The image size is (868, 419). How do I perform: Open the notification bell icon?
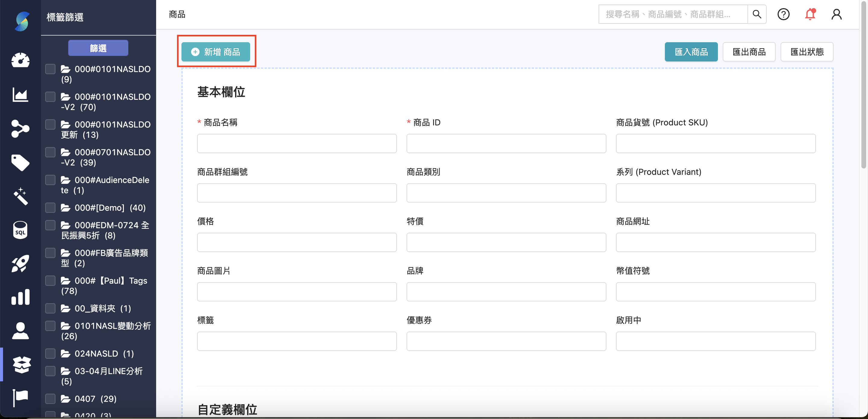(x=810, y=14)
